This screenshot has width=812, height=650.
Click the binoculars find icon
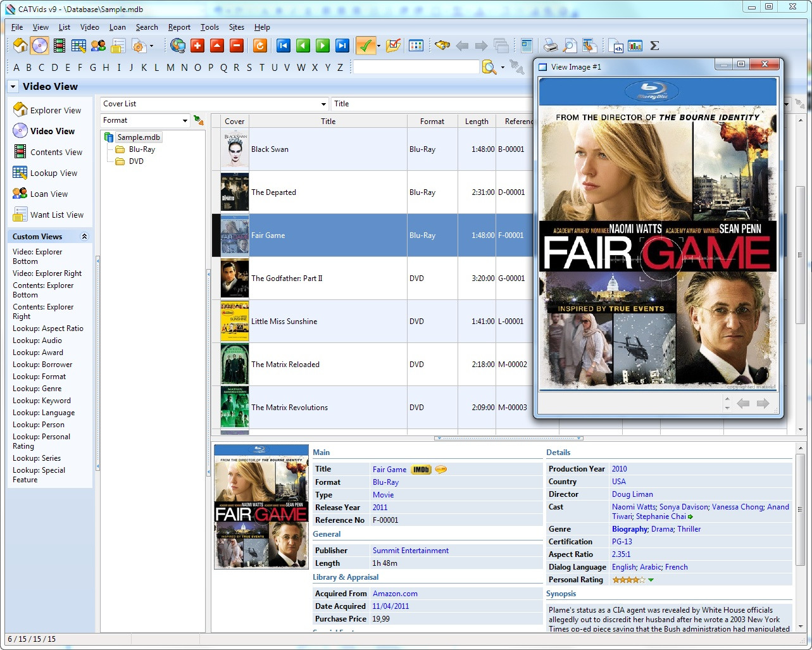point(442,46)
